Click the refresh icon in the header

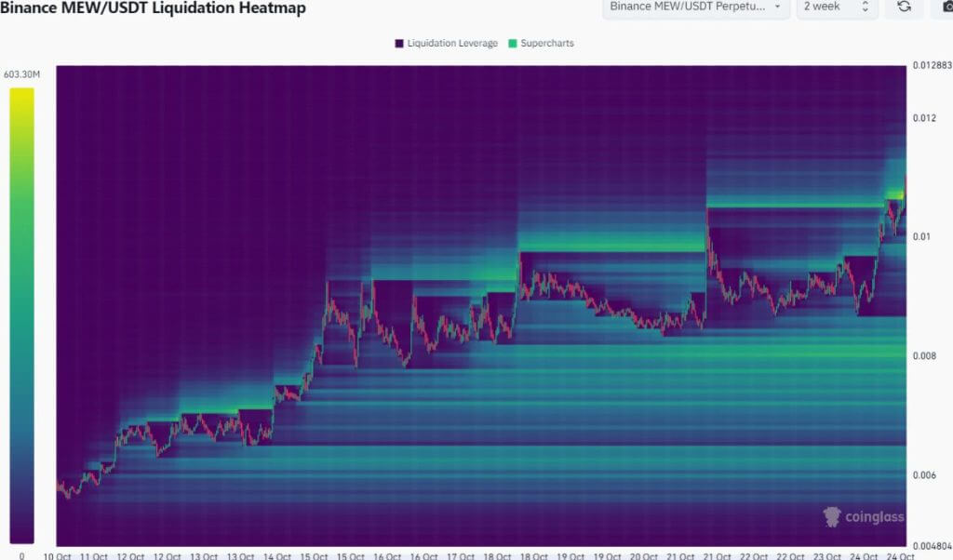[904, 7]
